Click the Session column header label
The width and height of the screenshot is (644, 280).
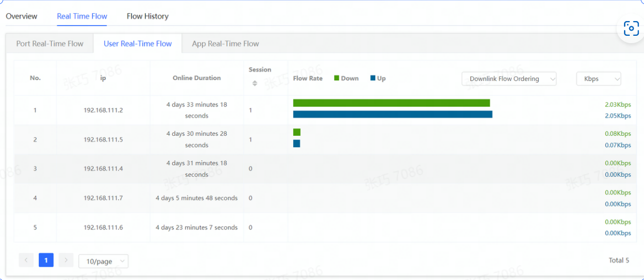coord(260,69)
